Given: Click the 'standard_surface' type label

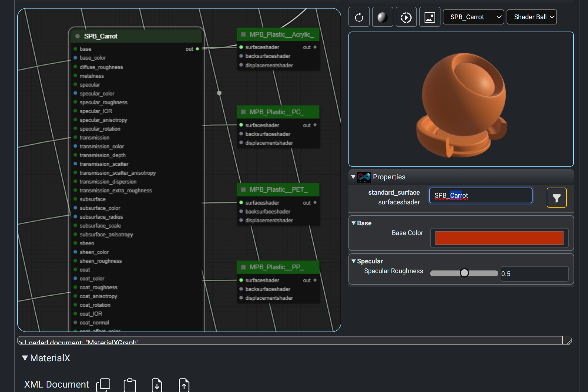Looking at the screenshot, I should click(x=394, y=193).
